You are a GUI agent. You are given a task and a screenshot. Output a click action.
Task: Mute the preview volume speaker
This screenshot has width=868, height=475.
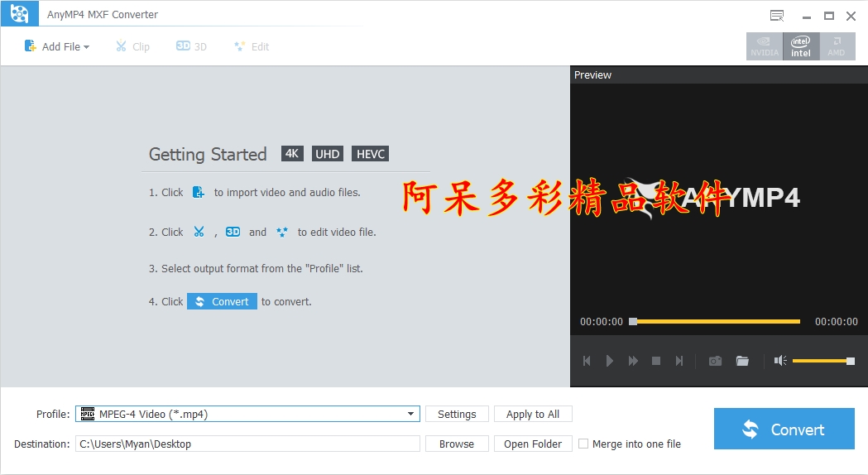tap(780, 361)
